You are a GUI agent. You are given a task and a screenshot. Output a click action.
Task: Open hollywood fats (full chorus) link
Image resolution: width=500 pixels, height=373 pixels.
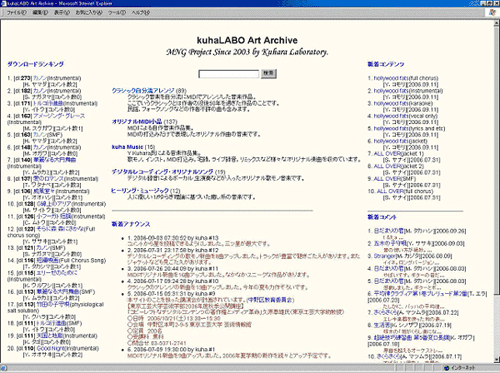(391, 78)
